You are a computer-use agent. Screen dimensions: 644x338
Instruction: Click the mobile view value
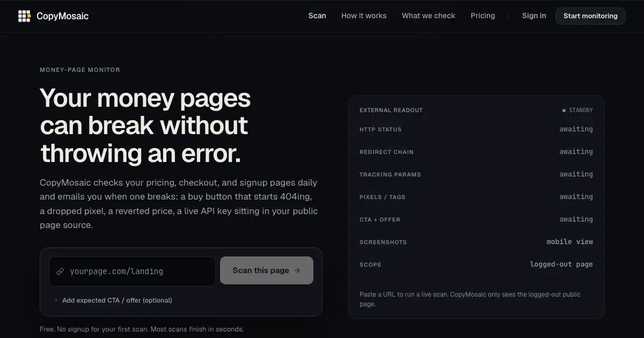coord(570,242)
